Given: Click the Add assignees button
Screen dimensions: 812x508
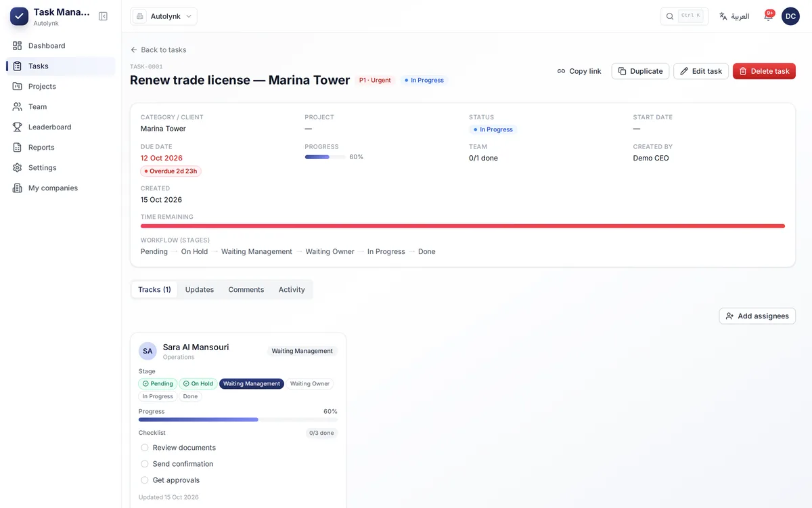Looking at the screenshot, I should 757,316.
